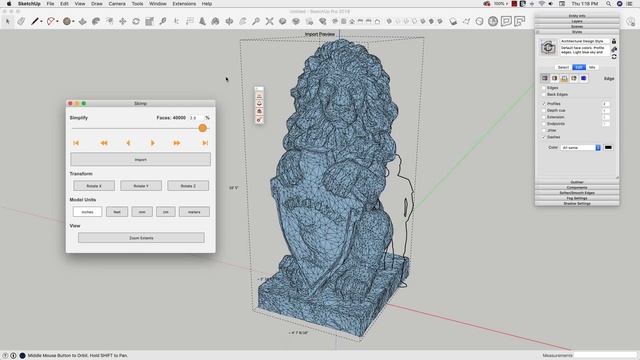Open the Extensions menu
Image resolution: width=640 pixels, height=360 pixels.
[x=184, y=4]
